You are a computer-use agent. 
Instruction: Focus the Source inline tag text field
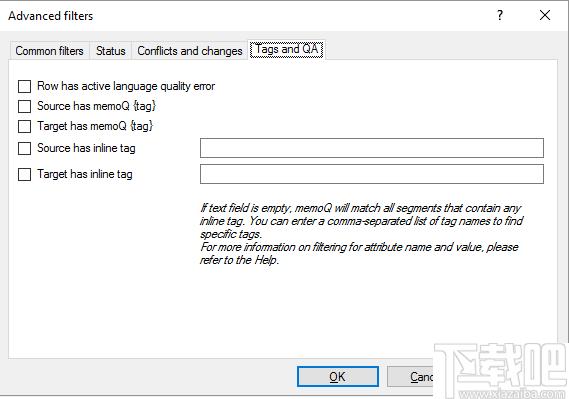[x=372, y=148]
